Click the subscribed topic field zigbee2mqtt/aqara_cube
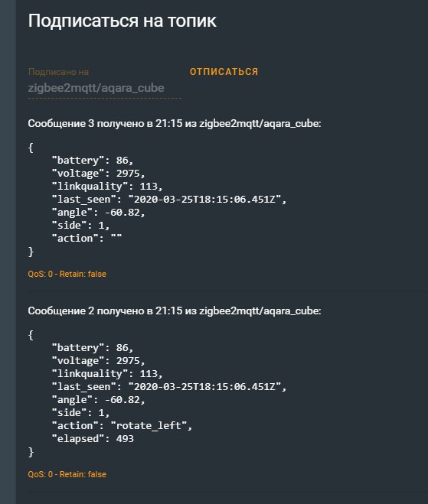Viewport: 428px width, 504px height. click(x=105, y=88)
